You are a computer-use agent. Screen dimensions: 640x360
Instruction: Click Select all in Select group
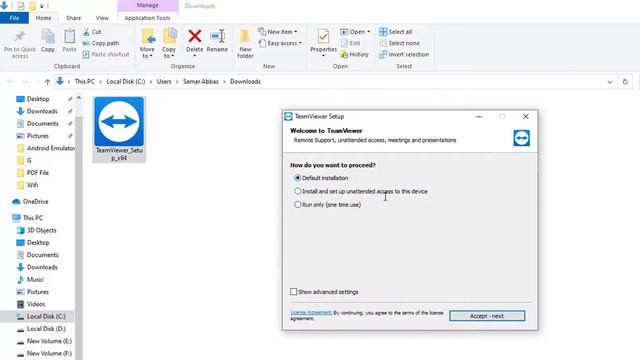(x=396, y=32)
